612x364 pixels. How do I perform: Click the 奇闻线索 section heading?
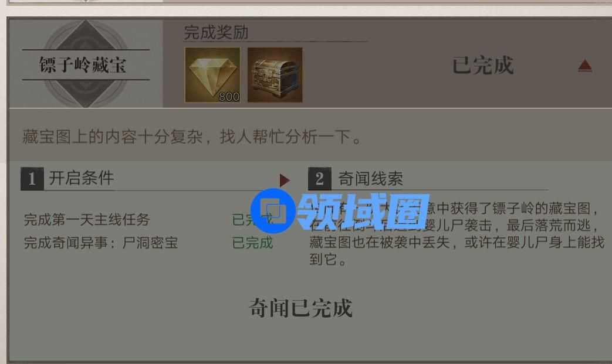coord(370,179)
